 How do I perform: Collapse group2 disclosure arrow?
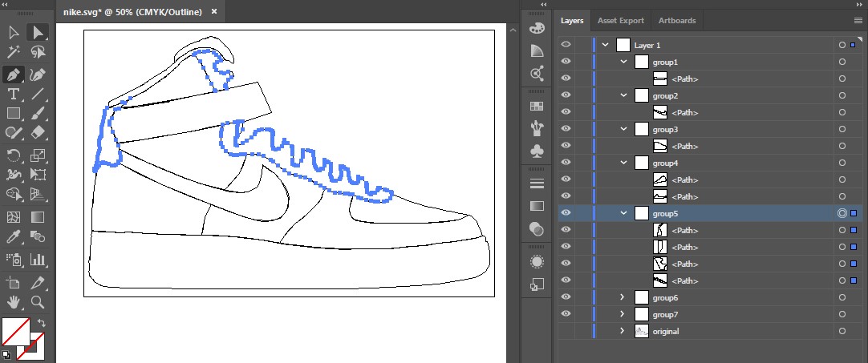tap(624, 95)
